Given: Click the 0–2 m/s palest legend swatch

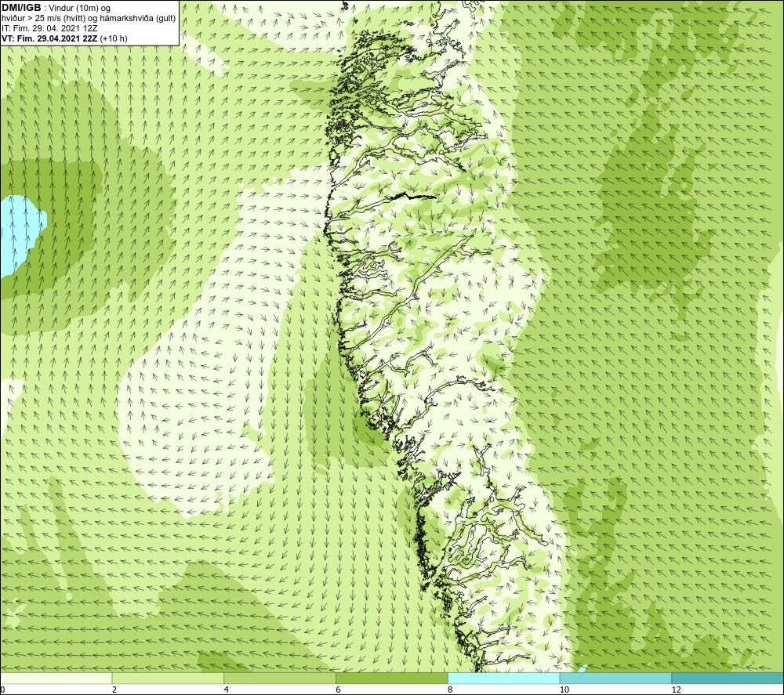Looking at the screenshot, I should [56, 679].
